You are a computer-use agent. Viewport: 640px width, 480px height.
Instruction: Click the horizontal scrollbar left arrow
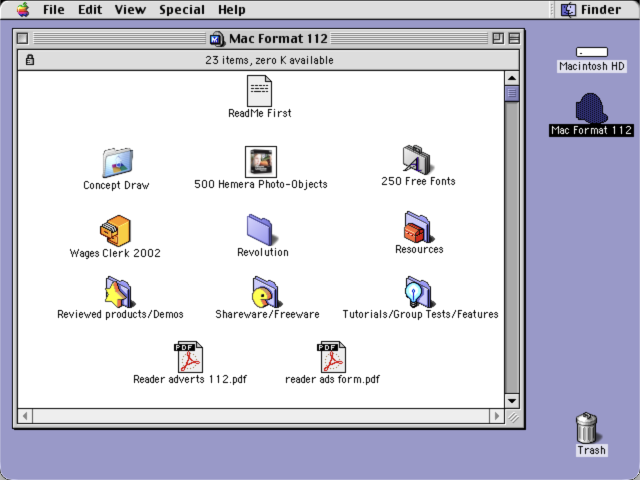click(x=25, y=416)
